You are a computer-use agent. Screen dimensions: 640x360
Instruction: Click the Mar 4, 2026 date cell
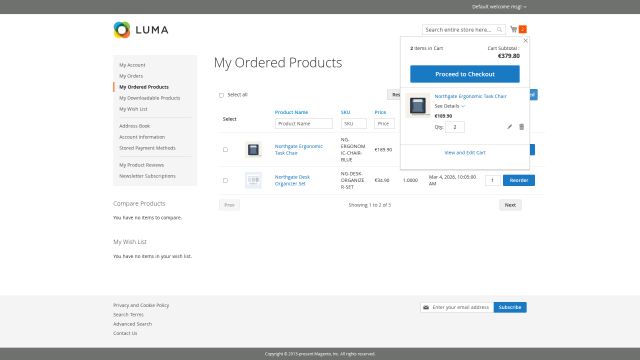coord(452,180)
